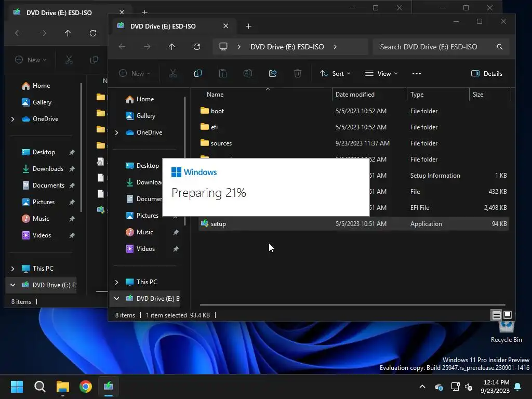Sort by the Name column header
Screen dimensions: 532x399
click(x=215, y=95)
